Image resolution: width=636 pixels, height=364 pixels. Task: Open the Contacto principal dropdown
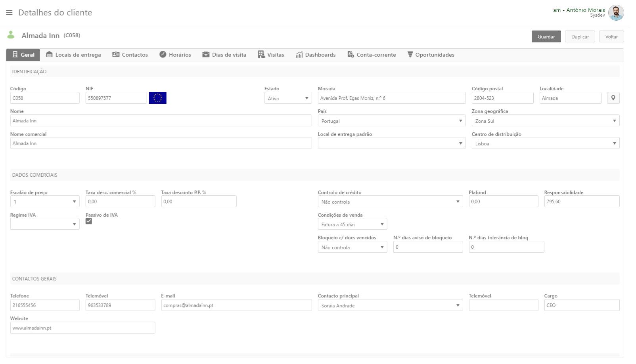coord(390,305)
